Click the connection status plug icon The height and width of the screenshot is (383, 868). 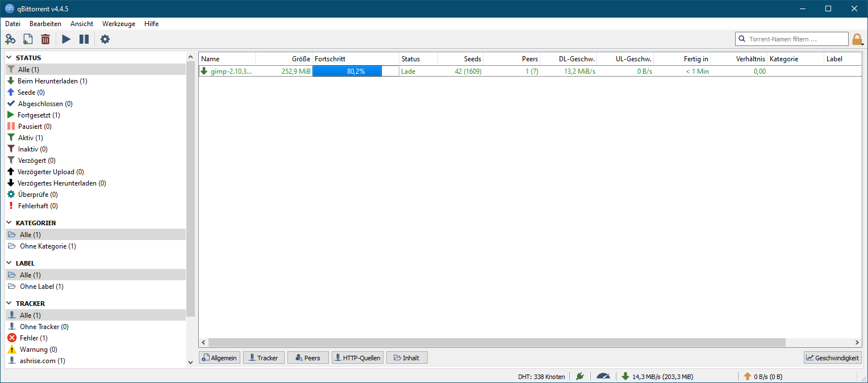point(579,376)
